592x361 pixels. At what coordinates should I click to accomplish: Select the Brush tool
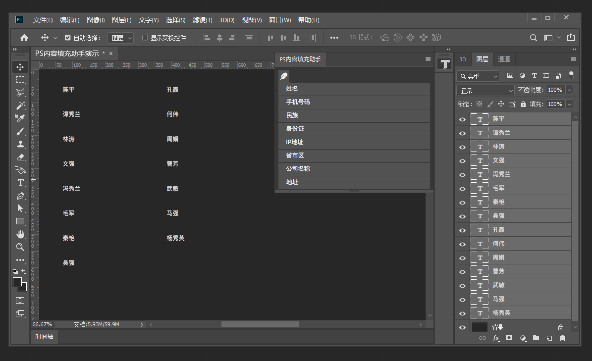(20, 131)
